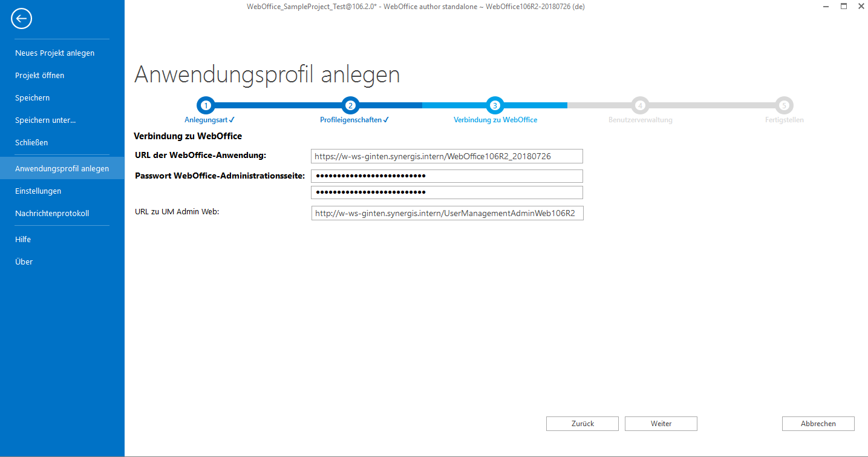The width and height of the screenshot is (868, 457).
Task: Click the checkmark beside Profileigenschaften
Action: 387,119
